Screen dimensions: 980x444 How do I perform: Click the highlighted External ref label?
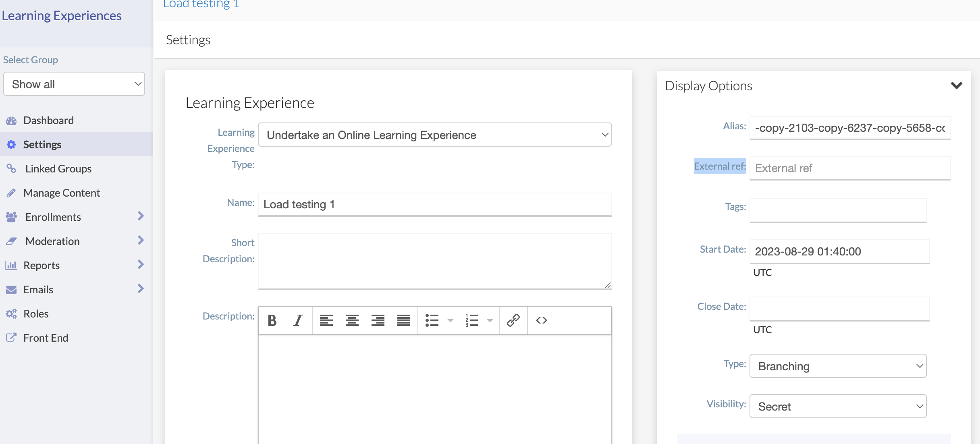click(720, 166)
